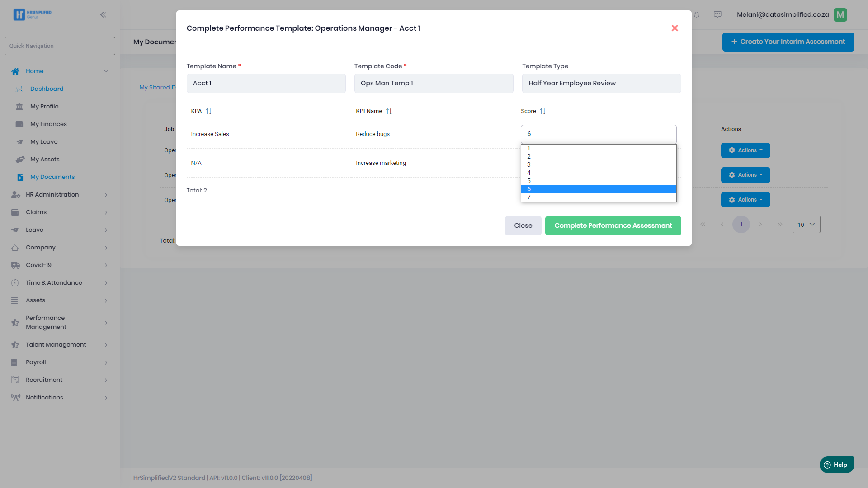Sort by KPI Name column arrows
This screenshot has width=868, height=488.
pos(389,111)
